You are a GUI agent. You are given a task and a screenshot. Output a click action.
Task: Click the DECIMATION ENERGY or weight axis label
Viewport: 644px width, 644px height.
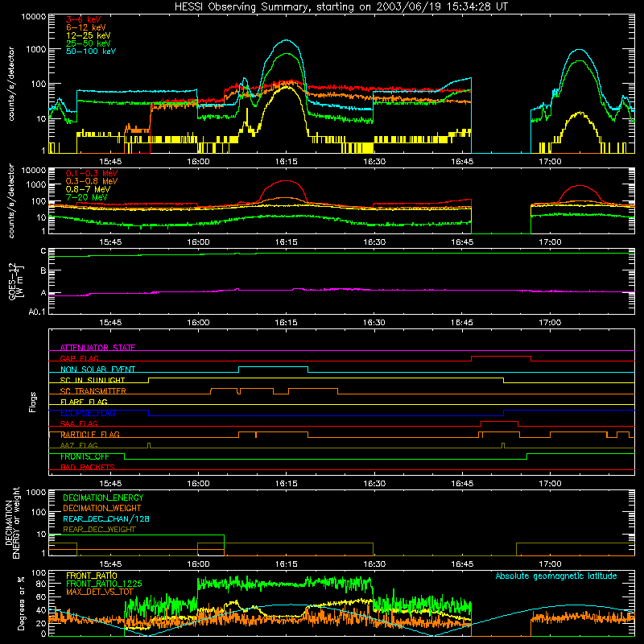click(13, 522)
